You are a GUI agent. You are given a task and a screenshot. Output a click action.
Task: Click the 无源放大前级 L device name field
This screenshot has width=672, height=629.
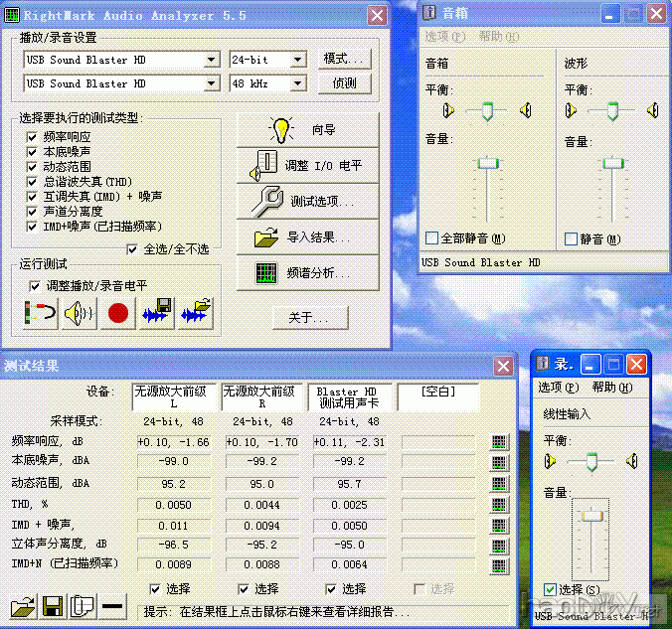(x=173, y=397)
